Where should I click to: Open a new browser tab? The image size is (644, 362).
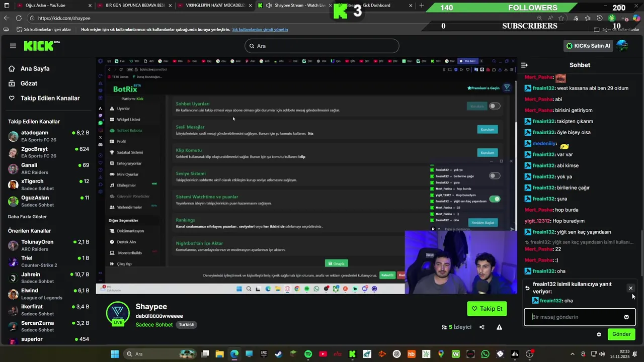pos(422,6)
